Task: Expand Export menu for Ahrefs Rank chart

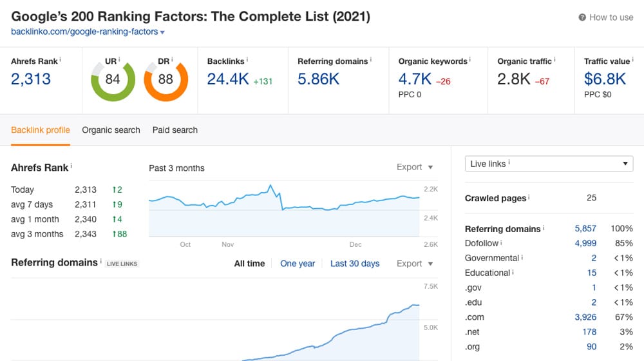Action: [x=415, y=167]
